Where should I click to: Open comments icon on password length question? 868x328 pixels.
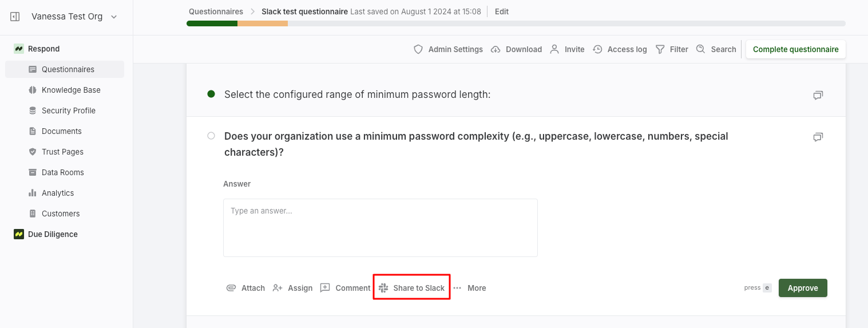coord(818,95)
